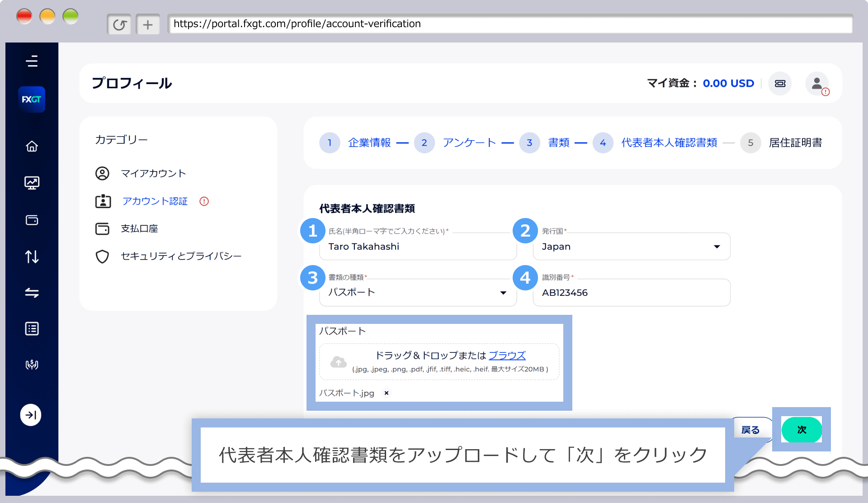Select step 5 居住証明書 in the progress bar
This screenshot has height=503, width=868.
pyautogui.click(x=797, y=142)
